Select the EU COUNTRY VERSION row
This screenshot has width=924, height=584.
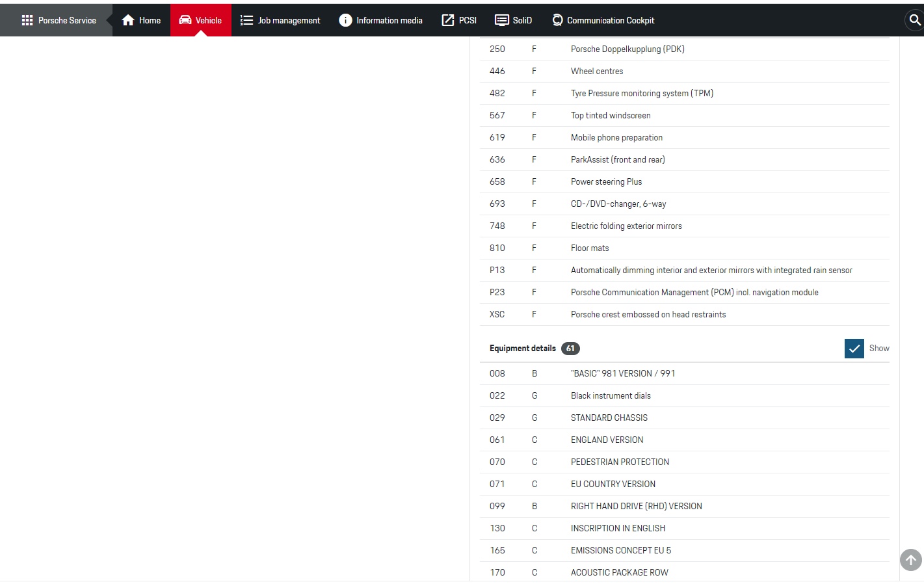click(x=685, y=484)
